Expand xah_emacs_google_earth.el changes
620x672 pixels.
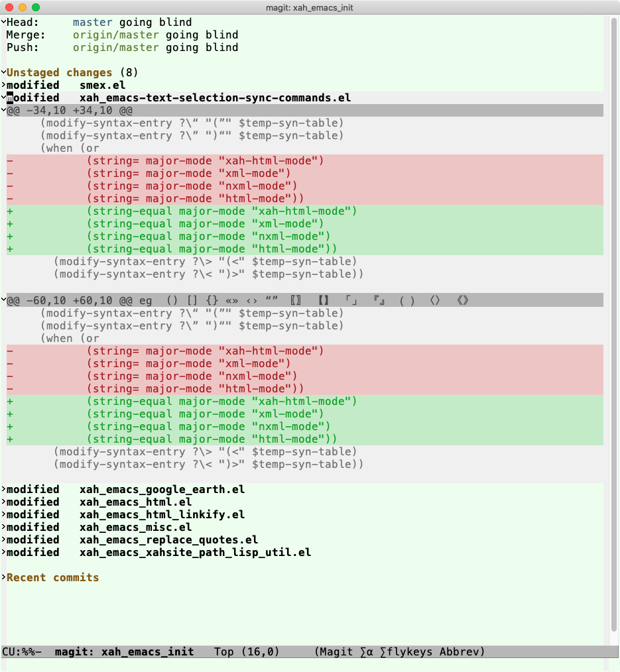click(3, 488)
